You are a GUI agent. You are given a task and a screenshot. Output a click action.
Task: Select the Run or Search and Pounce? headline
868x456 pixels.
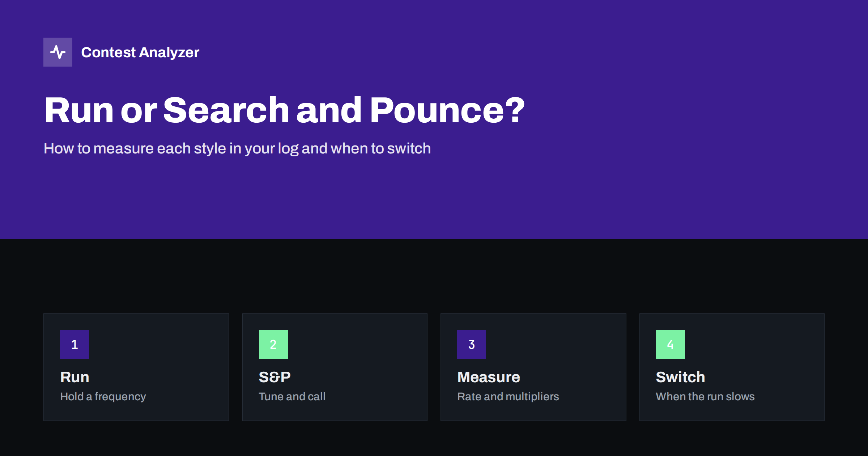point(284,110)
